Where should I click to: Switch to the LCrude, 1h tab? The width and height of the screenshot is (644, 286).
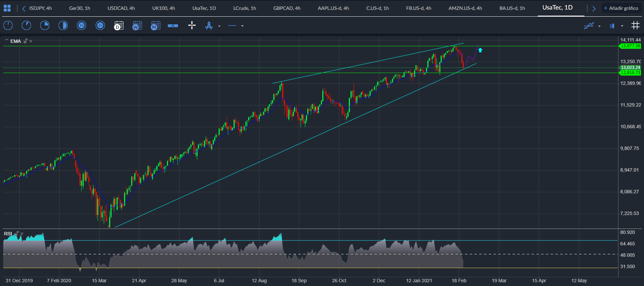(x=245, y=8)
